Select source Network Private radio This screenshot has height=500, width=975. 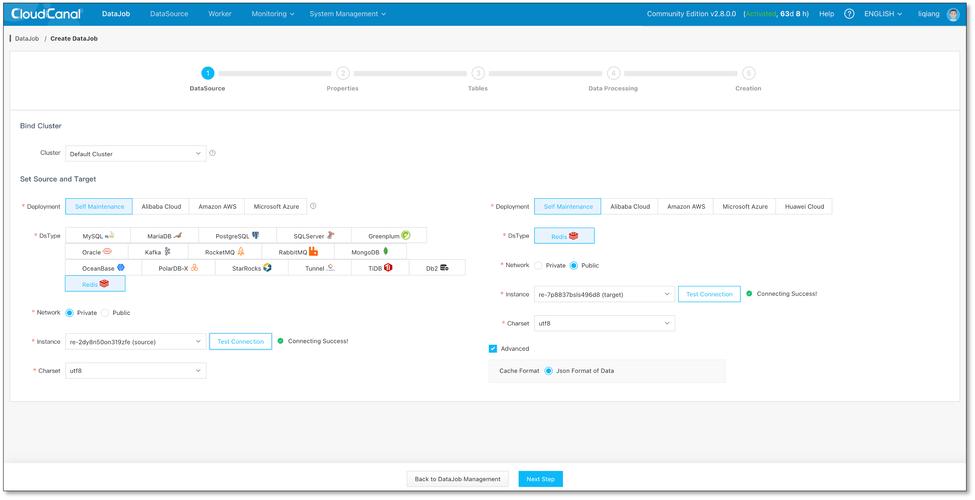(70, 313)
